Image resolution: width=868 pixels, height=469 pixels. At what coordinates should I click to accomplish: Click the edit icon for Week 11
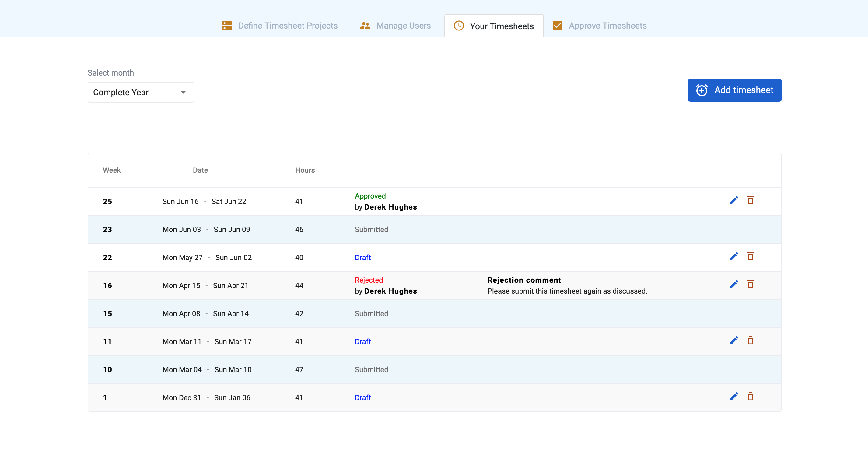734,340
